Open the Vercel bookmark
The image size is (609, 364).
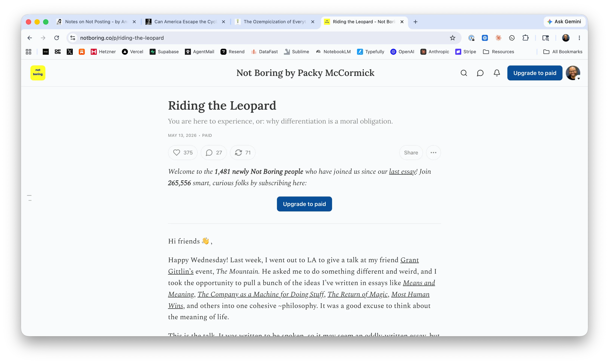click(133, 52)
